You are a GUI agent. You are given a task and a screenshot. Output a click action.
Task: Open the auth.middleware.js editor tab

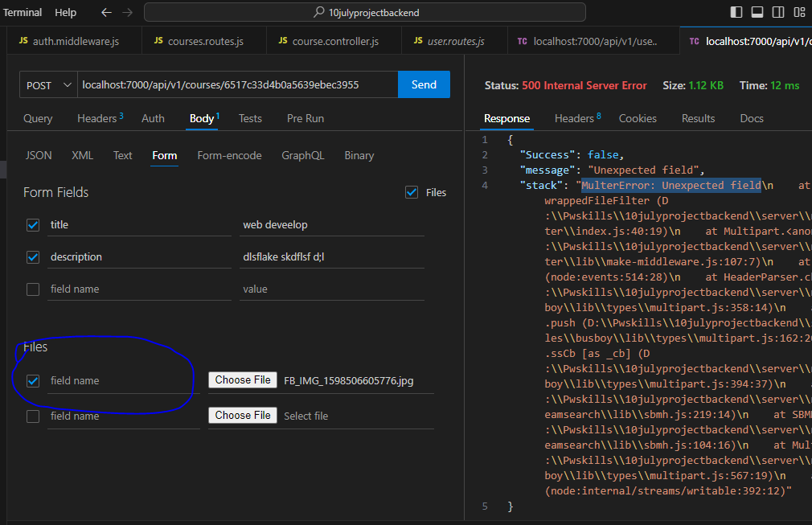click(75, 41)
